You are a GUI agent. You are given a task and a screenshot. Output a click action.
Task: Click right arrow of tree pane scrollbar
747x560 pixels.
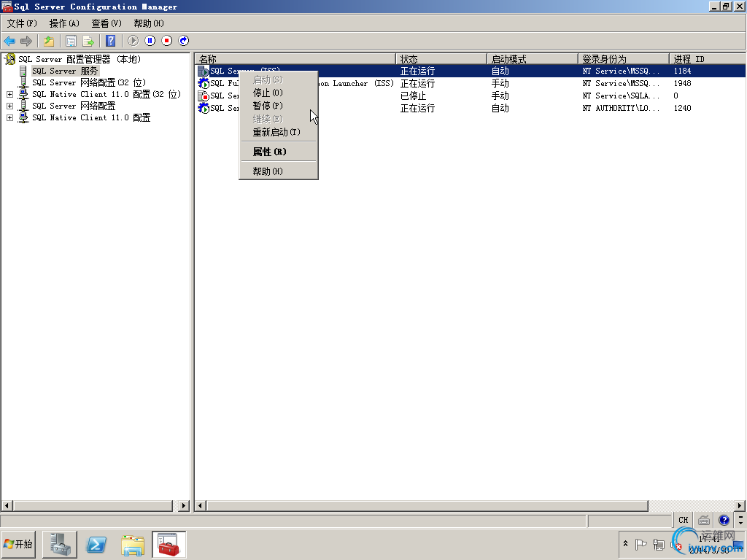pyautogui.click(x=184, y=506)
